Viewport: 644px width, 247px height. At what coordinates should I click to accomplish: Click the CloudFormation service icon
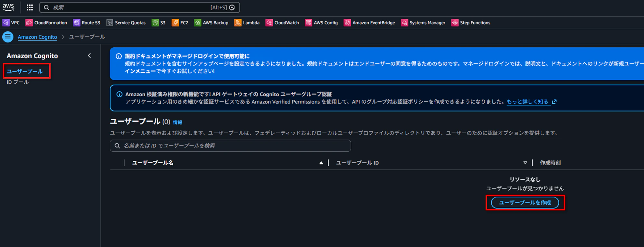[x=29, y=23]
